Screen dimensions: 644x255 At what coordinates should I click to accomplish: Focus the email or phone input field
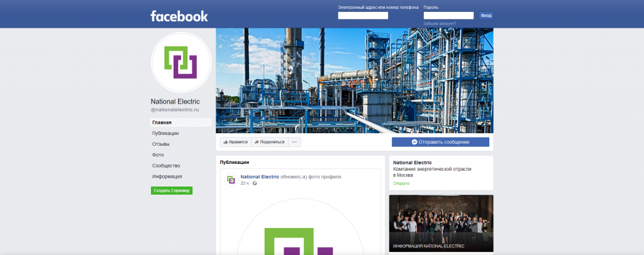363,16
